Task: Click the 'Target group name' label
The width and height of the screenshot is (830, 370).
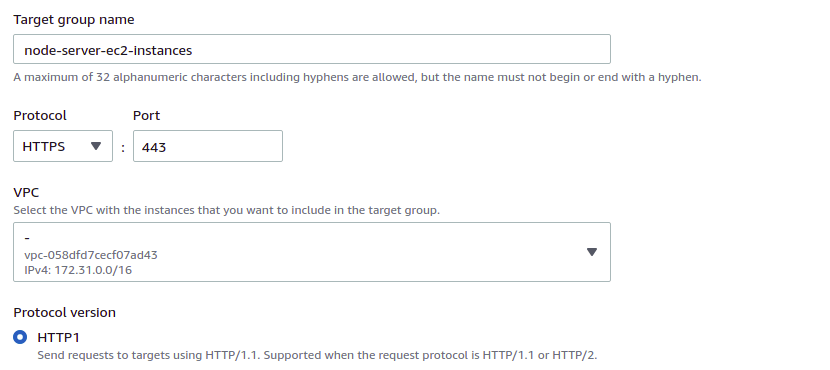Action: pos(74,20)
